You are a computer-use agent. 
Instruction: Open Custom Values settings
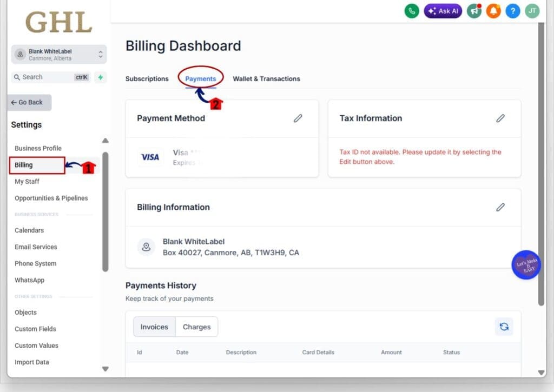[x=36, y=346]
